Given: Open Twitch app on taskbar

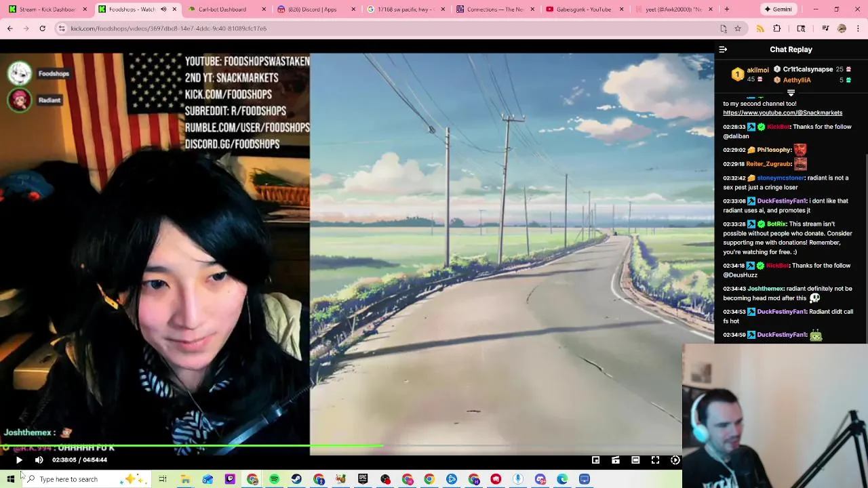Looking at the screenshot, I should (x=230, y=479).
